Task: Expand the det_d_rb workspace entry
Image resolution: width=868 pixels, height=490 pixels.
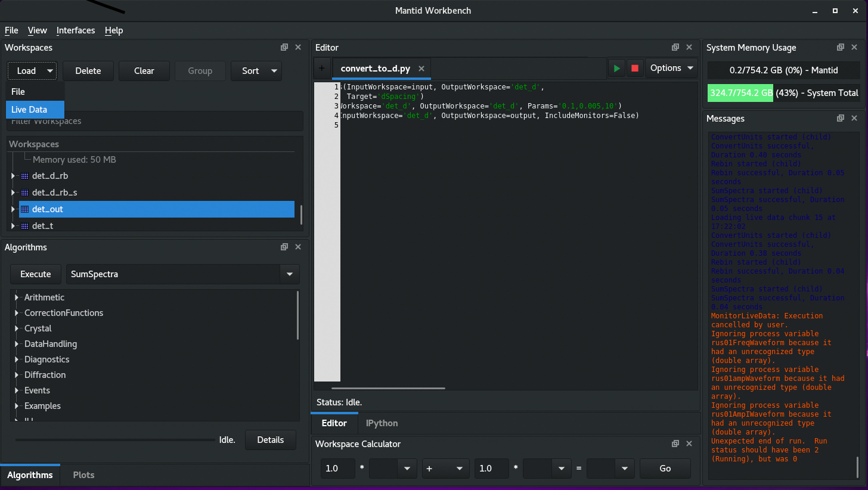Action: [x=13, y=176]
